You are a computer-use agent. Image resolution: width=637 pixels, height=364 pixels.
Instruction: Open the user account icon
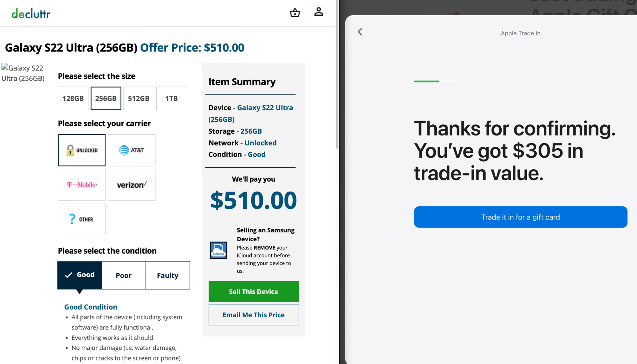point(318,12)
